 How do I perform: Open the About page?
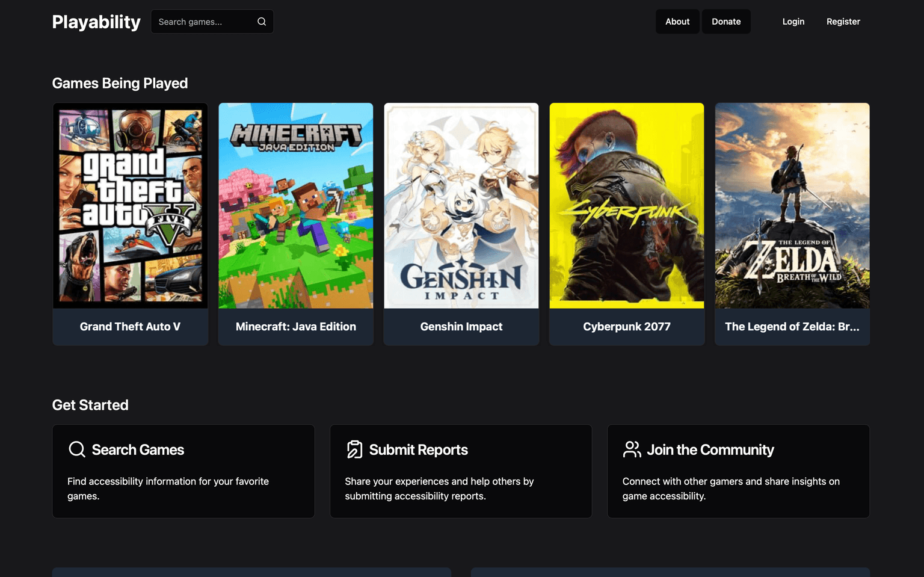coord(677,22)
